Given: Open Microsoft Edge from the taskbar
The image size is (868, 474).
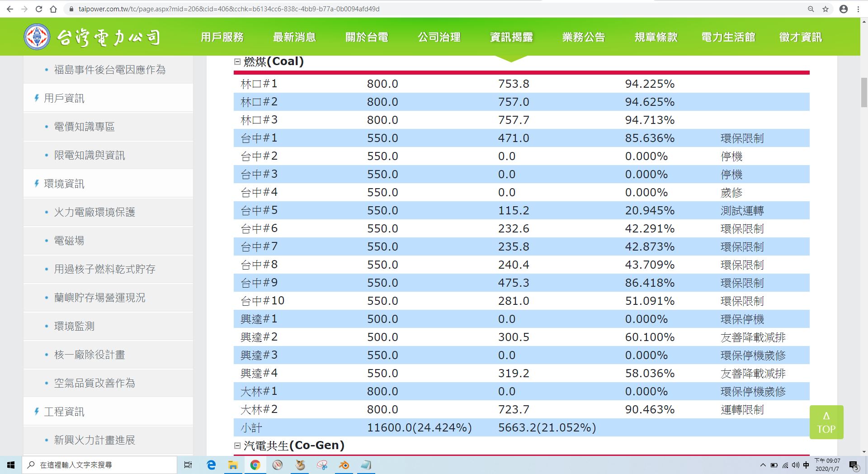Looking at the screenshot, I should point(211,465).
